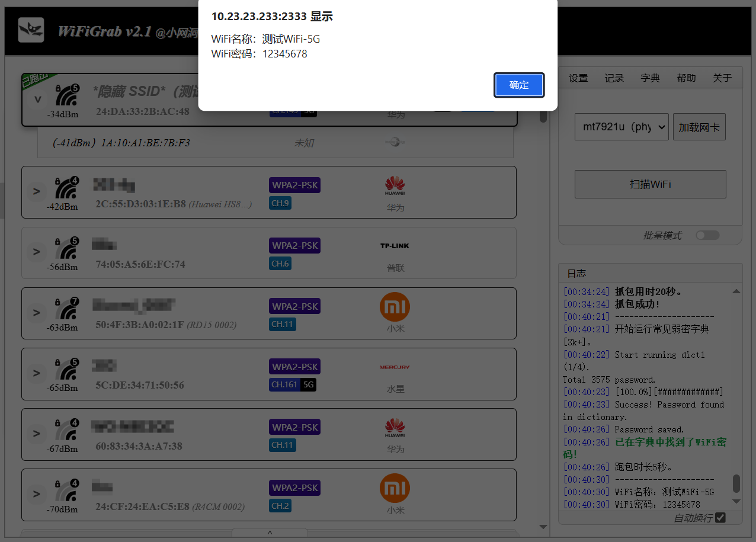
Task: Click the MAC address 2C:55:D3:03:1E:B8
Action: click(140, 204)
